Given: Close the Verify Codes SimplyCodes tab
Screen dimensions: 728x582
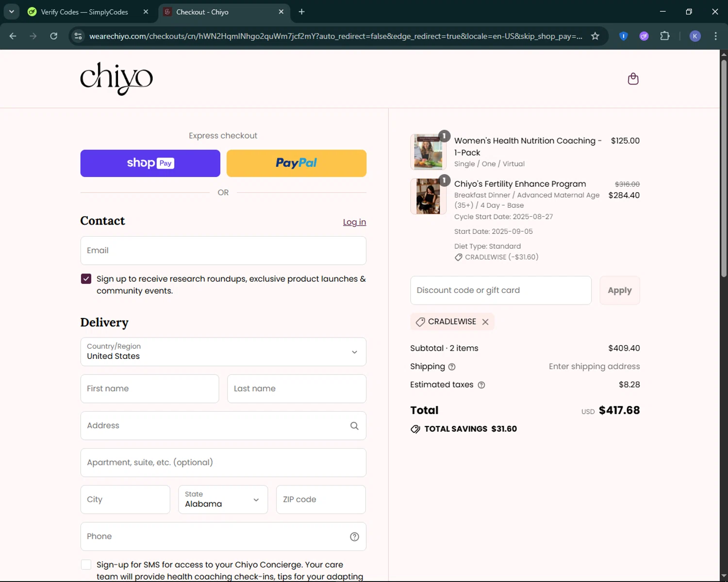Looking at the screenshot, I should (x=146, y=12).
